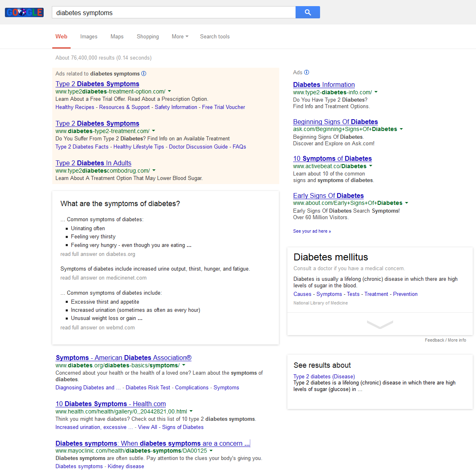The height and width of the screenshot is (471, 476).
Task: Open dropdown arrow after about.com Early Signs URL
Action: point(407,203)
